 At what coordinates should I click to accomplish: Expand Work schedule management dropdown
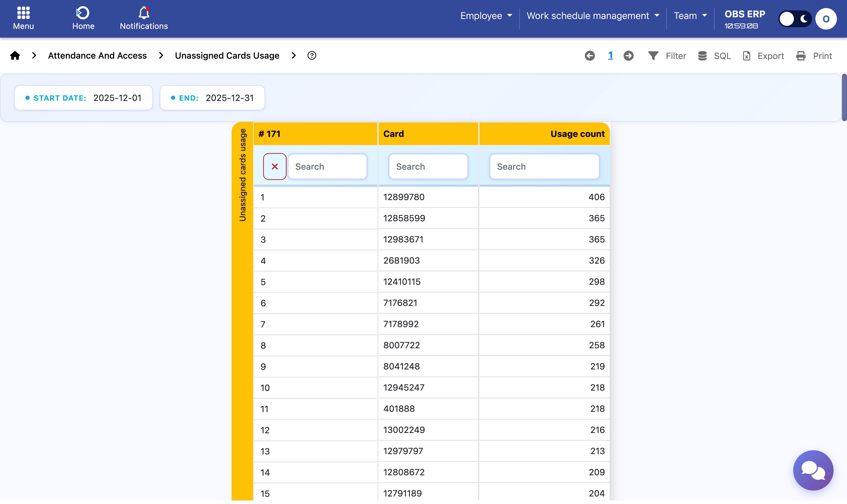[593, 16]
